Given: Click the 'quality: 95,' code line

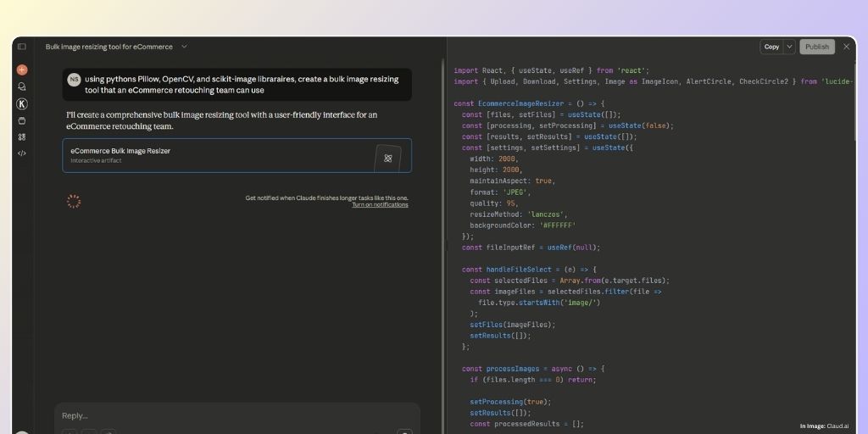Looking at the screenshot, I should point(494,203).
